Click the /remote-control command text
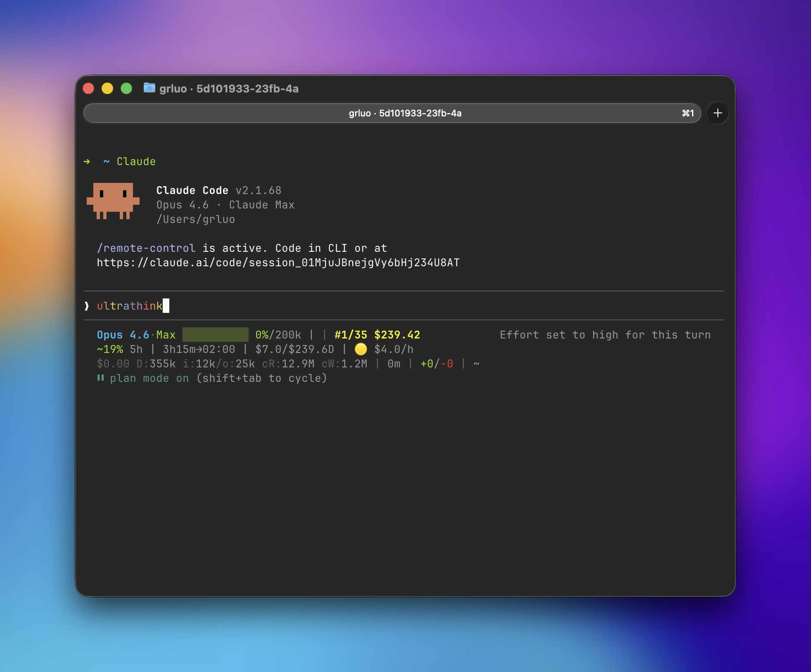Screen dimensions: 811x672 click(x=146, y=248)
